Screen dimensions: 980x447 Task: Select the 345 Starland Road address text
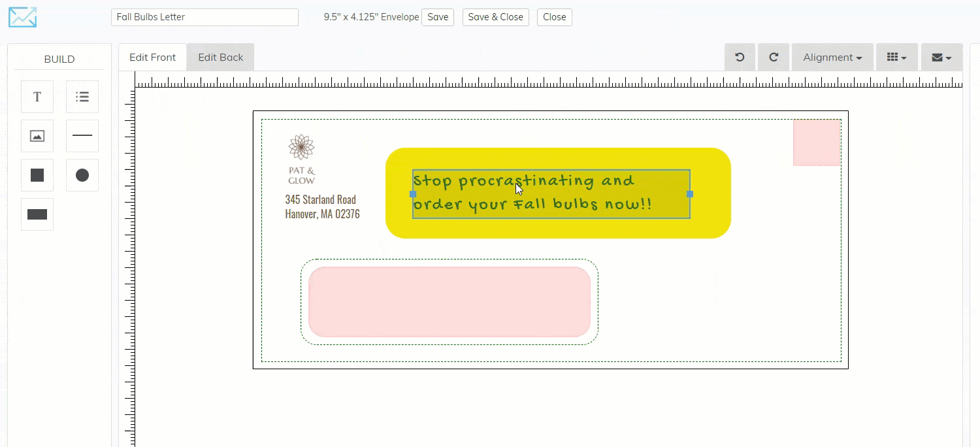[x=322, y=207]
